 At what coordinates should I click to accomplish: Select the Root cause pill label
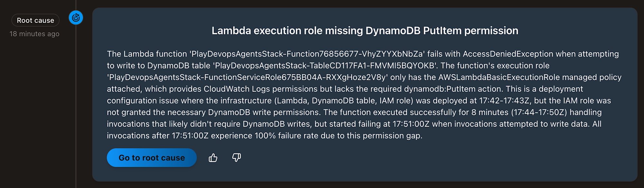35,20
